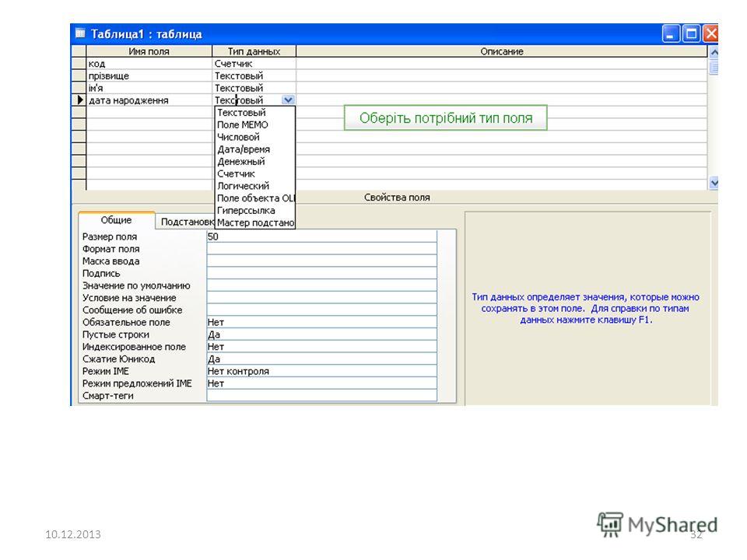The image size is (747, 560).
Task: Select Поле объекта OLE option
Action: coord(255,198)
